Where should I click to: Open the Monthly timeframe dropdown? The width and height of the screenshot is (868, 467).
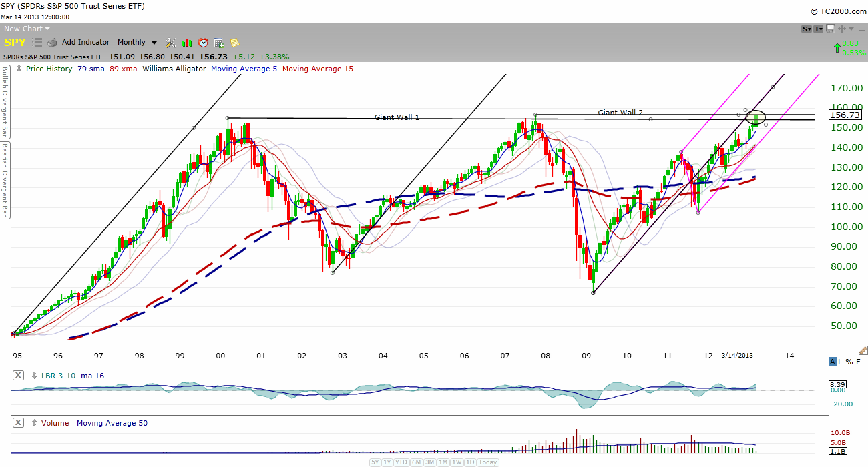(137, 42)
